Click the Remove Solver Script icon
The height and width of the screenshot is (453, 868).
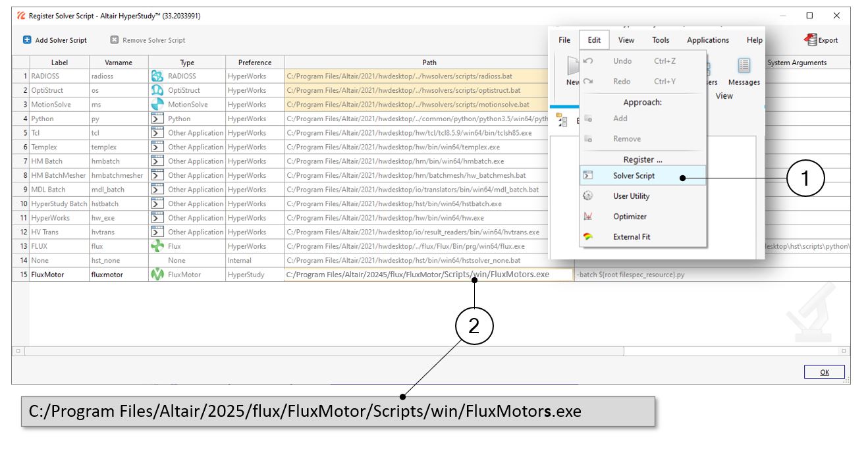pyautogui.click(x=115, y=40)
